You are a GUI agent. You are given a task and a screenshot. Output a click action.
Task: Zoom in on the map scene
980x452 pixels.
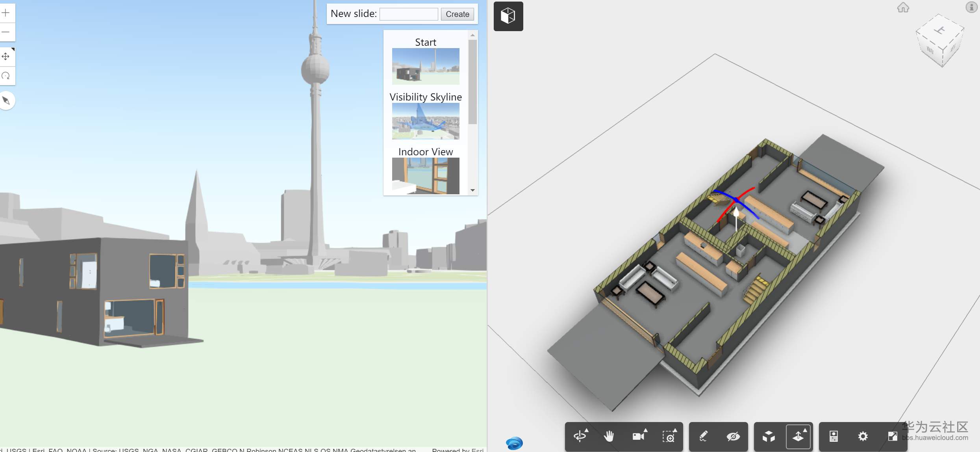pos(6,13)
